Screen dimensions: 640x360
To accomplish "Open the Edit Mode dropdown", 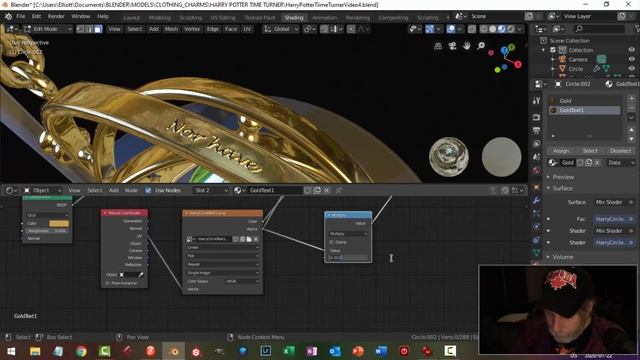I will [x=48, y=29].
